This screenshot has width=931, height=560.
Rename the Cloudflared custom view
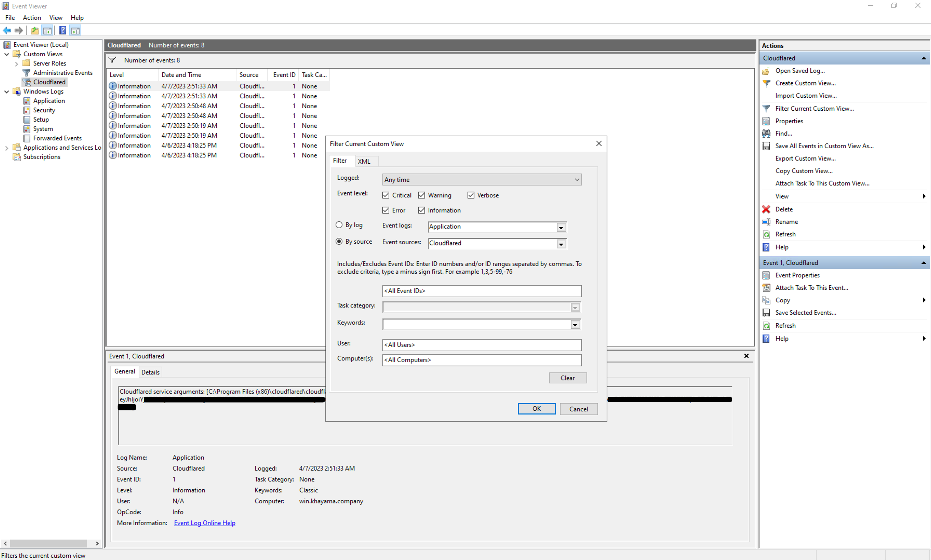787,222
